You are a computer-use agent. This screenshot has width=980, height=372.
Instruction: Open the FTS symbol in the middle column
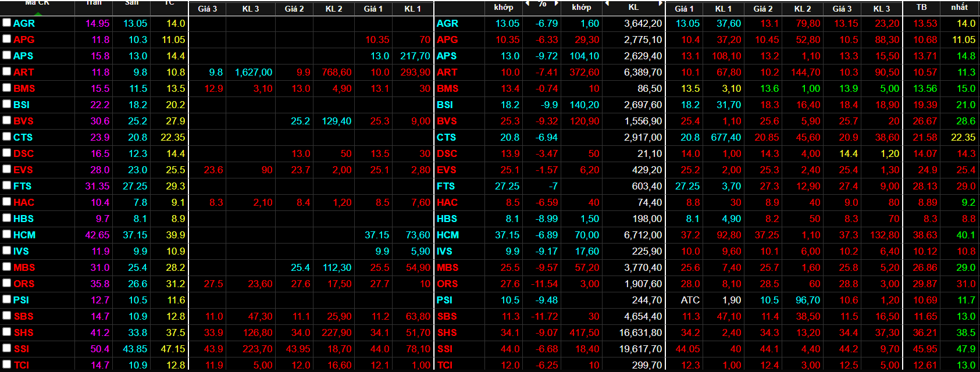(446, 186)
